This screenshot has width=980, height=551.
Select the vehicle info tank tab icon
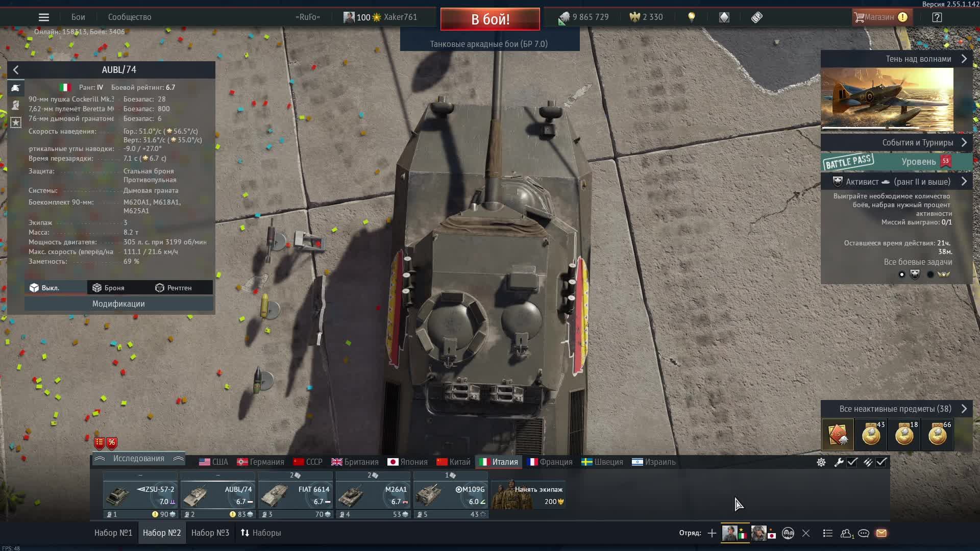(x=16, y=88)
